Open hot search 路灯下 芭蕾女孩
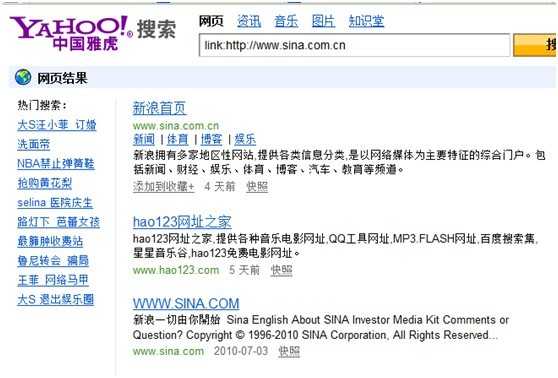Viewport: 558px width, 378px height. pyautogui.click(x=59, y=222)
